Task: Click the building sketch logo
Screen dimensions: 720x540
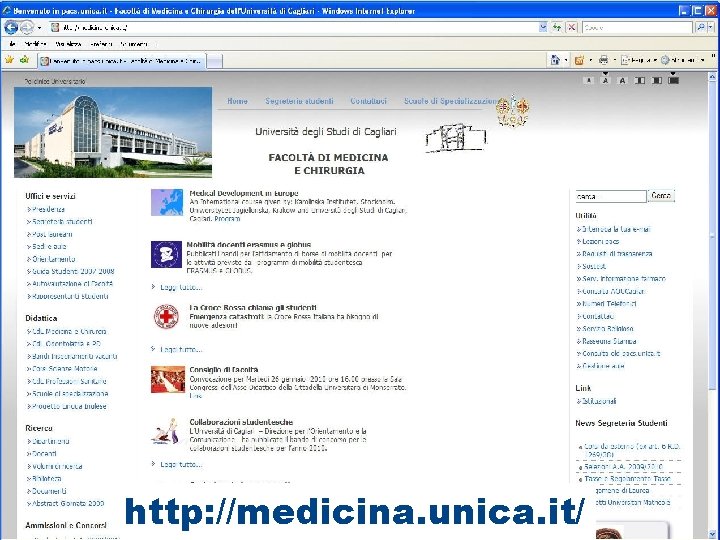Action: 455,137
